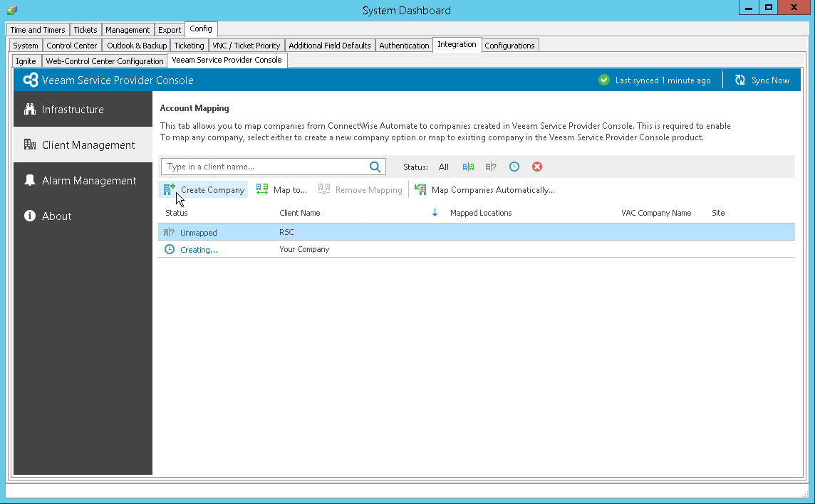The width and height of the screenshot is (815, 504).
Task: Click the Map to arrows icon
Action: point(262,189)
